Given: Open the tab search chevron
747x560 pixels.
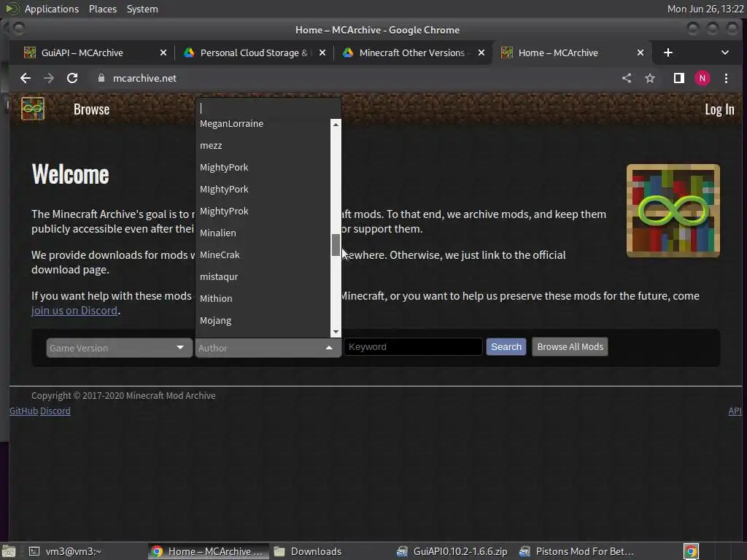Looking at the screenshot, I should pos(724,52).
